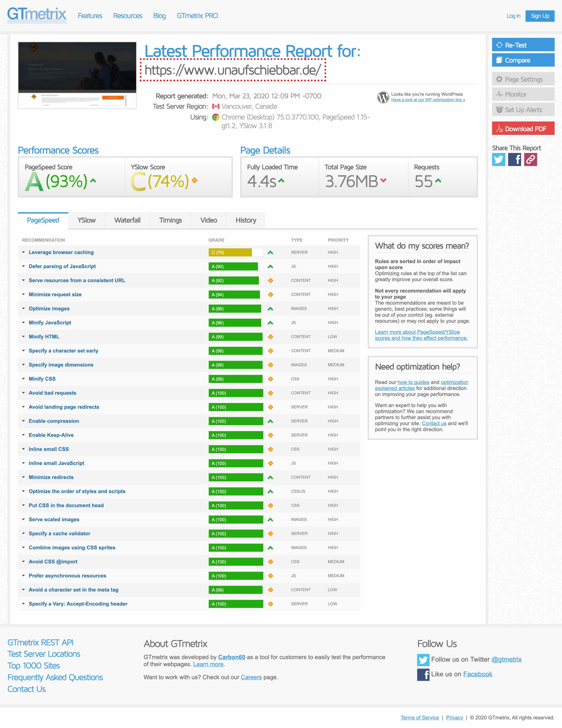Open the Waterfall tab
The width and height of the screenshot is (562, 728).
tap(127, 220)
